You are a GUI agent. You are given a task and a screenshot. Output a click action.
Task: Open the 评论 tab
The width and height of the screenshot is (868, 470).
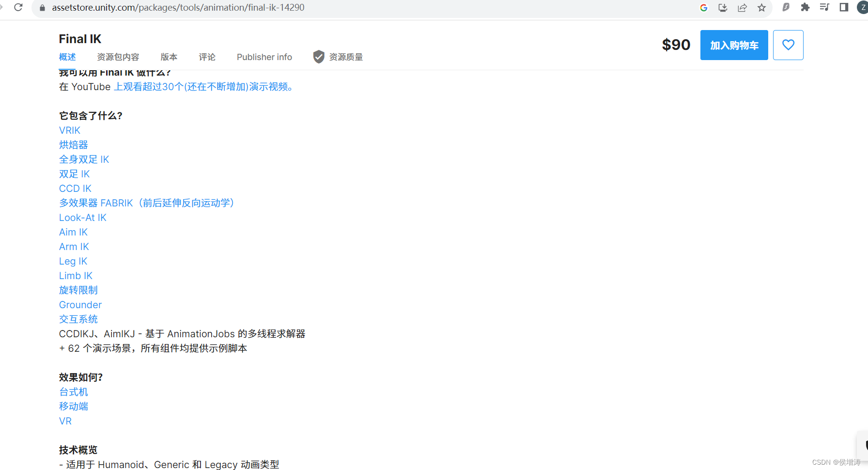tap(207, 57)
